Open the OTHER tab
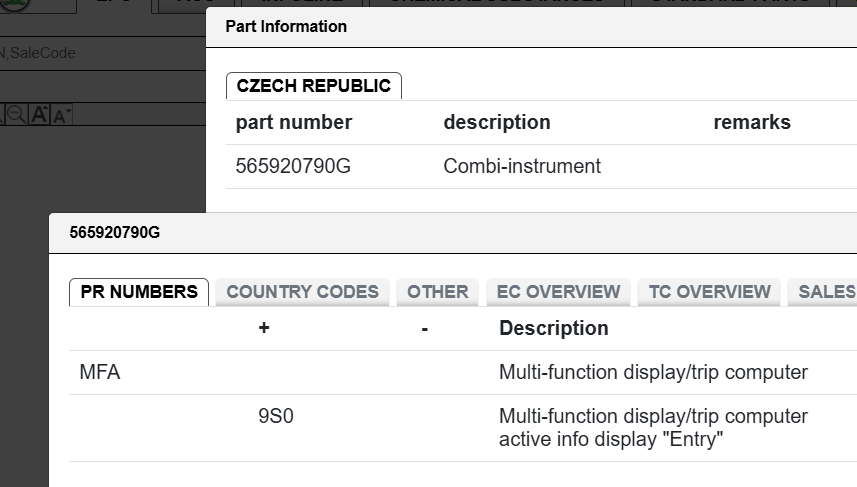The height and width of the screenshot is (487, 857). point(437,292)
